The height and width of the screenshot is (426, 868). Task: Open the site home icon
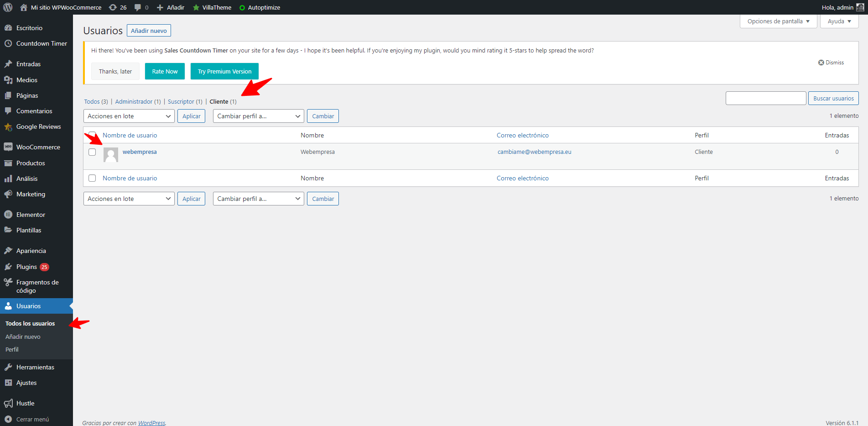coord(24,7)
